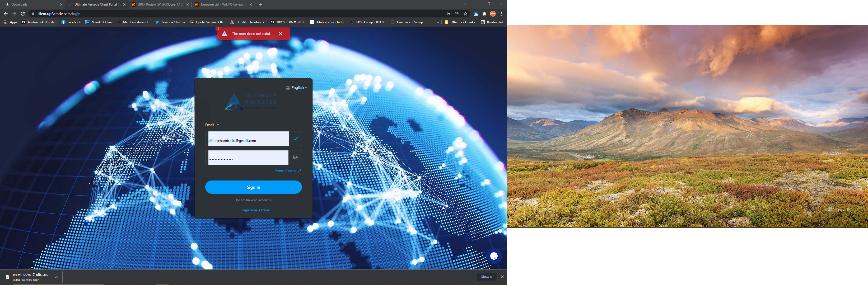Click the share page icon in address bar

point(457,14)
